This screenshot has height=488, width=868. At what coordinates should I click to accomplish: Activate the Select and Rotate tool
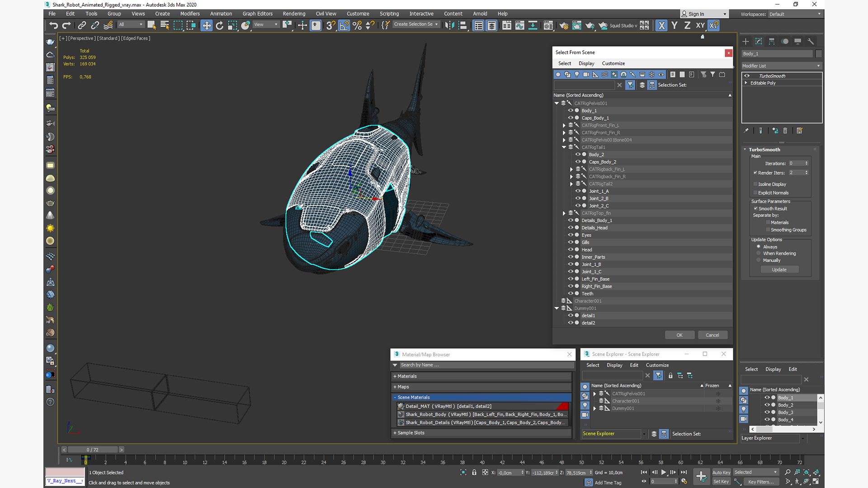[x=220, y=25]
